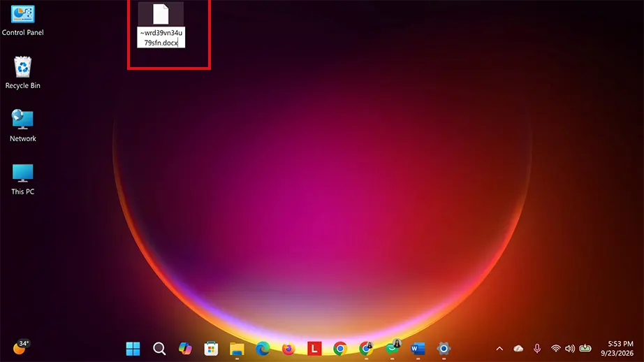Image resolution: width=644 pixels, height=362 pixels.
Task: Open Microsoft Store from the taskbar
Action: tap(211, 349)
